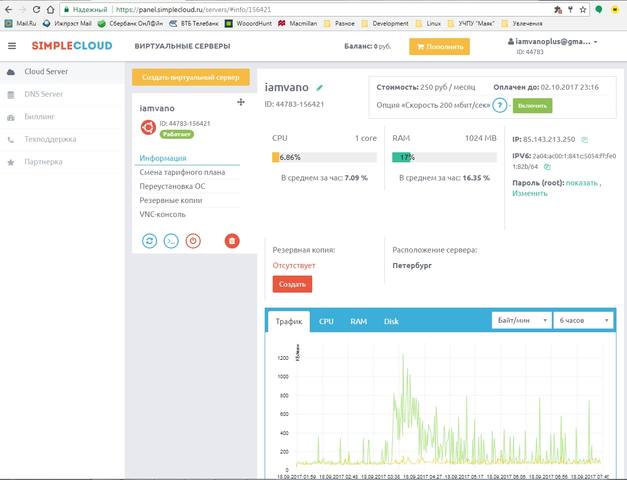This screenshot has height=480, width=627.
Task: Click the move arrows icon on server card
Action: pos(240,102)
